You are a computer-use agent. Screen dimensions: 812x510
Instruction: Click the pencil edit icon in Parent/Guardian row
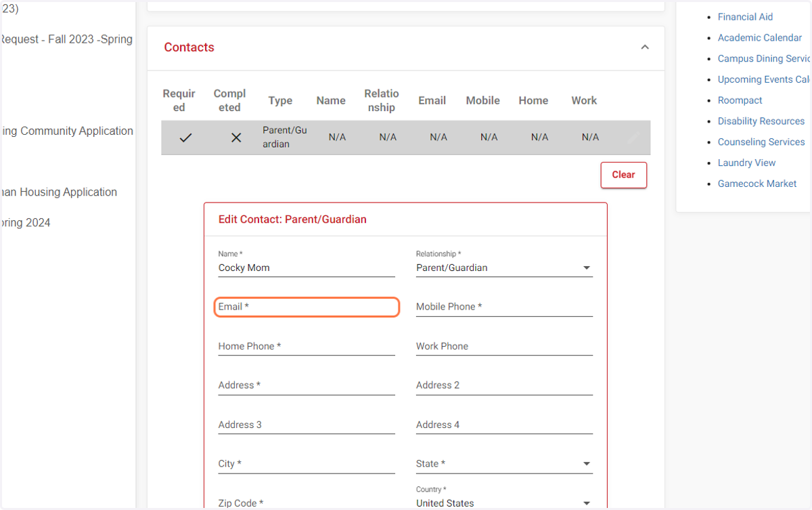[633, 137]
